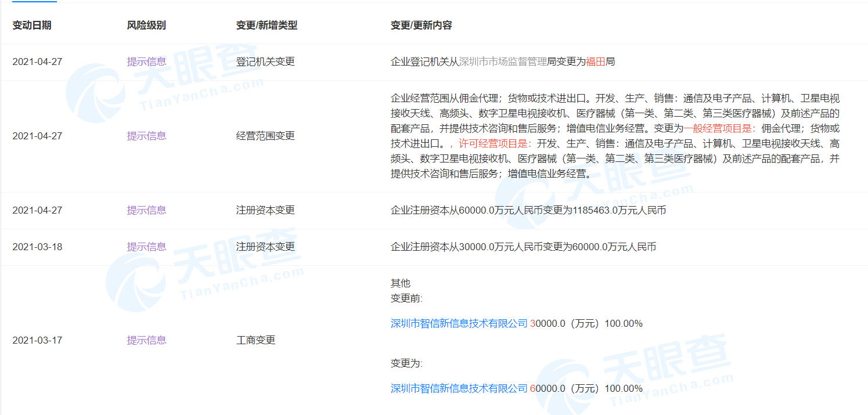Click the red 一般经营项目是 highlighted text

pos(721,128)
